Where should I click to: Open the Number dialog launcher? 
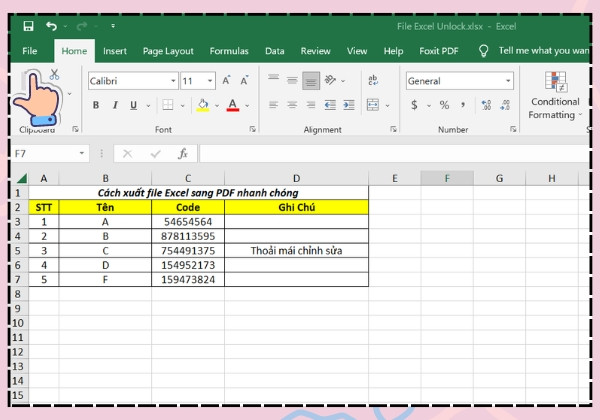[513, 129]
